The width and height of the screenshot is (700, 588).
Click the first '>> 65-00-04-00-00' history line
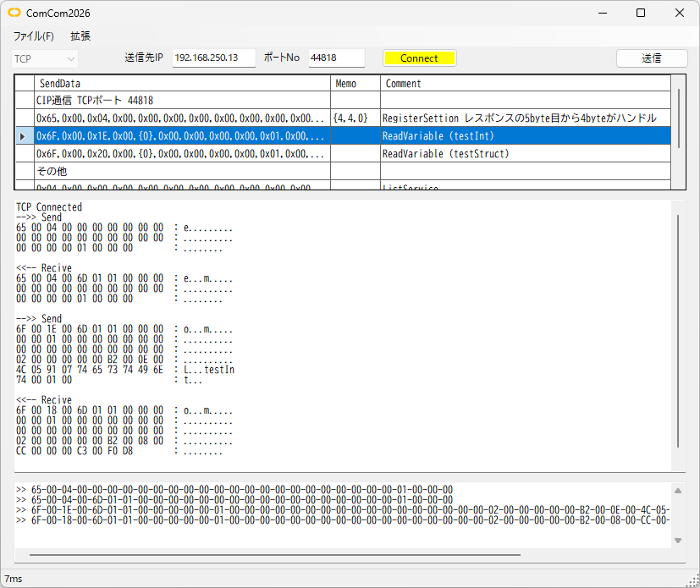click(x=234, y=489)
